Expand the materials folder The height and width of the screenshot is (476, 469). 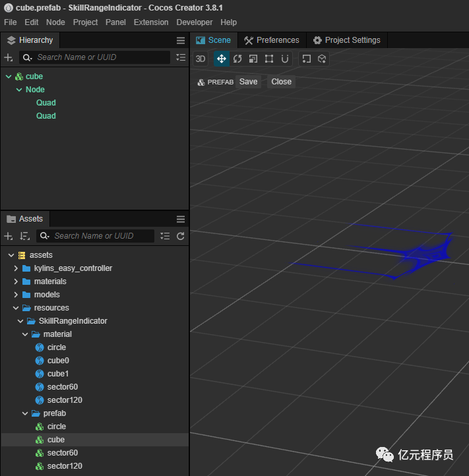(16, 282)
